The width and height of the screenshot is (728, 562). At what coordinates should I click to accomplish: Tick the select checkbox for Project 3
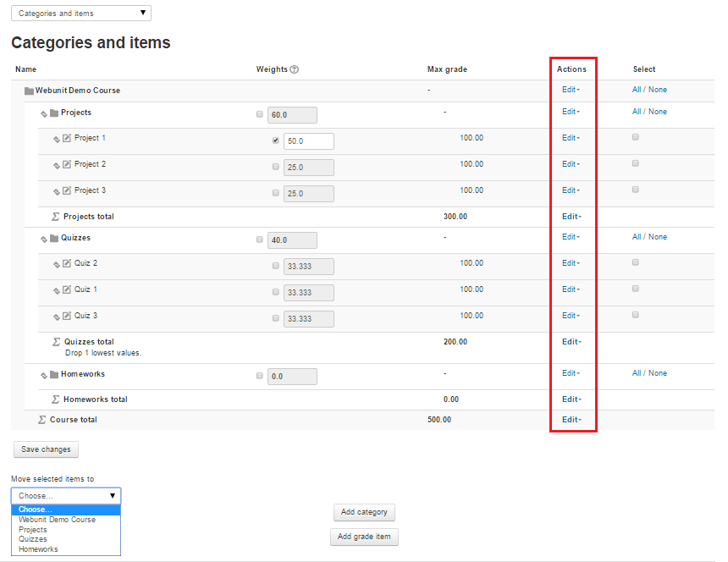pos(636,190)
